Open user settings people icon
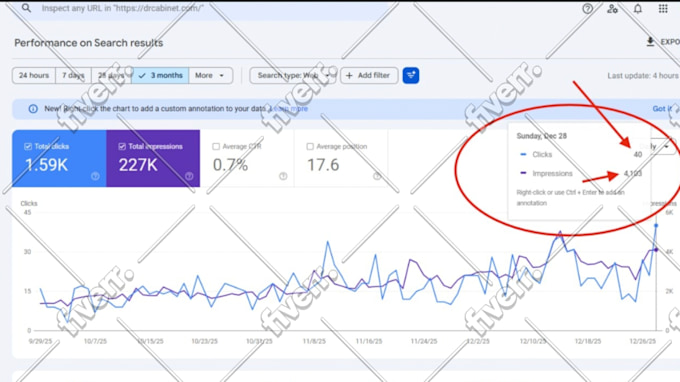680x382 pixels. coord(612,9)
